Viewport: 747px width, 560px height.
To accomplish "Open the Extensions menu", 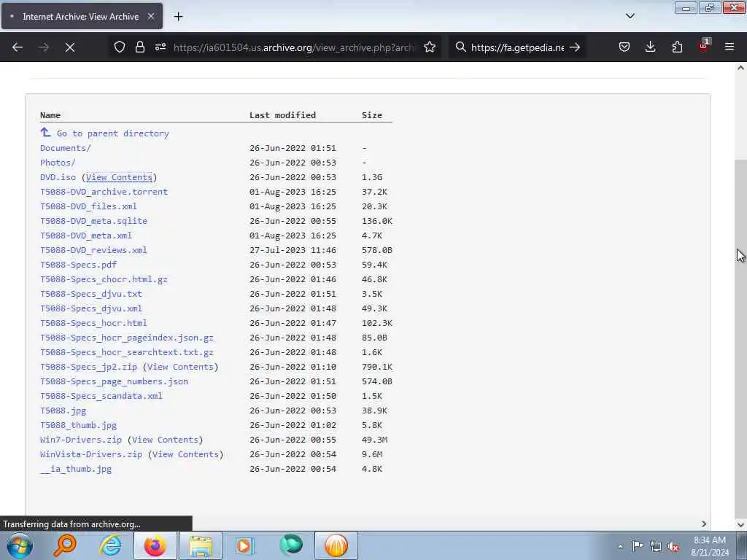I will (677, 47).
